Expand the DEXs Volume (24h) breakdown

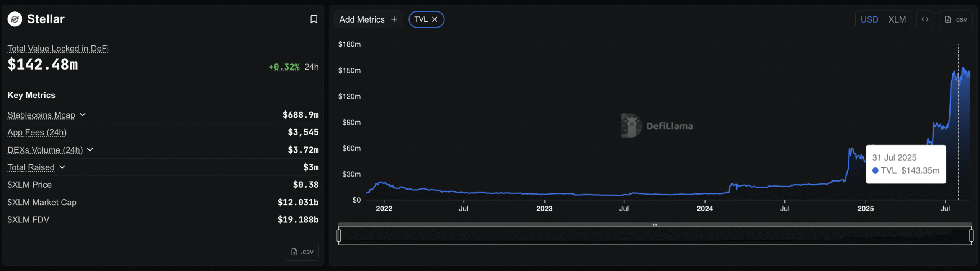click(x=90, y=150)
